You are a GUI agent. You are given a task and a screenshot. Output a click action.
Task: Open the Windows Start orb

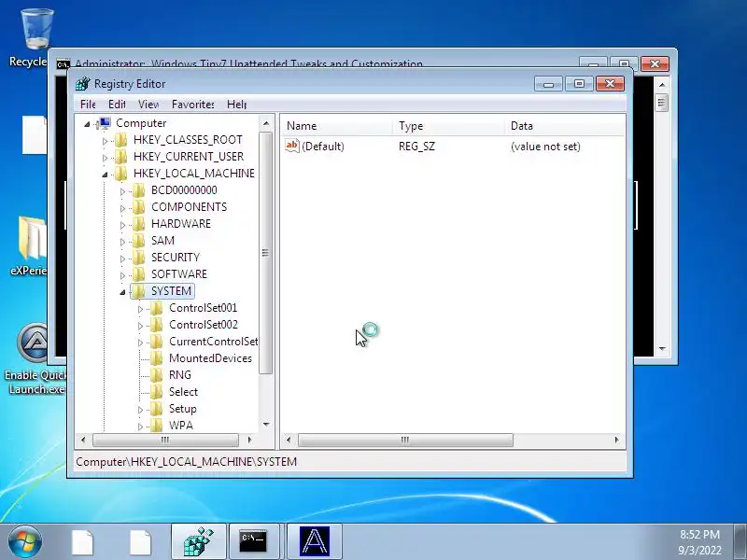[x=24, y=541]
